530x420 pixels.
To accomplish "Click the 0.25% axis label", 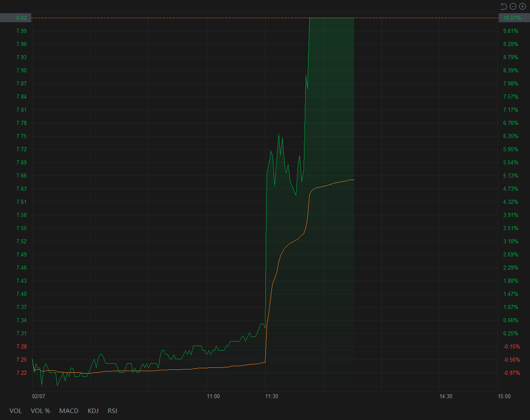I will click(511, 333).
